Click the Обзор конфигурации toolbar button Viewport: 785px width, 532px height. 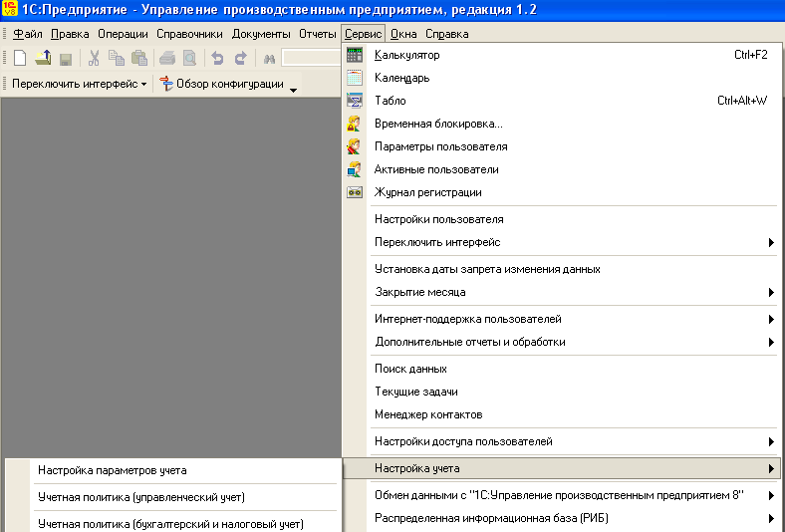pos(222,84)
